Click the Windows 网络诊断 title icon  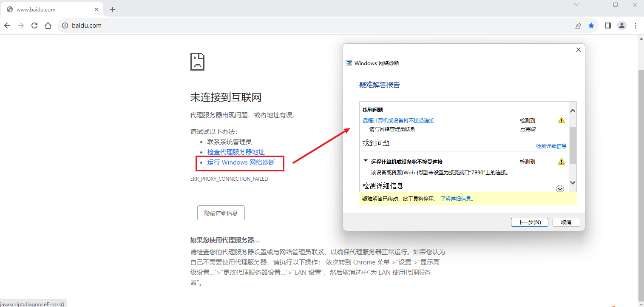pos(349,63)
